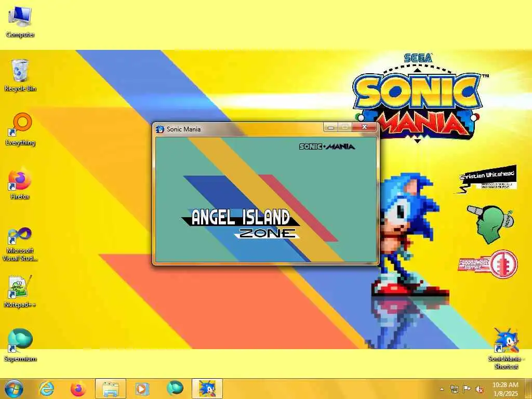Select the Microsoft Visual Studio shortcut
This screenshot has height=399, width=532.
click(x=20, y=244)
